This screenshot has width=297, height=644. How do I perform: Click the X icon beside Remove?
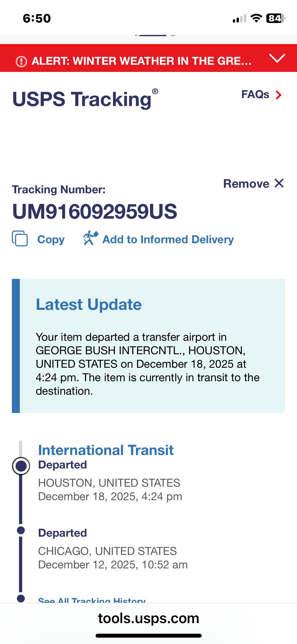point(279,183)
